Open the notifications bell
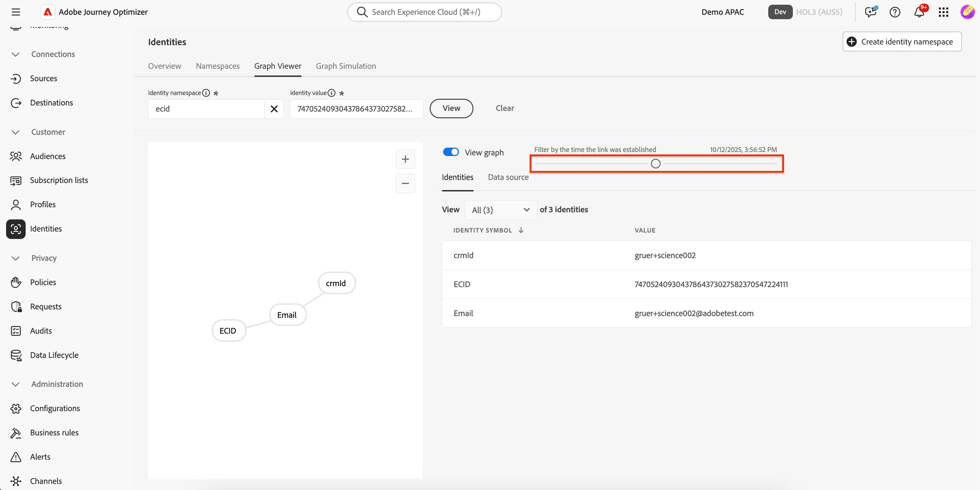980x490 pixels. (x=919, y=12)
